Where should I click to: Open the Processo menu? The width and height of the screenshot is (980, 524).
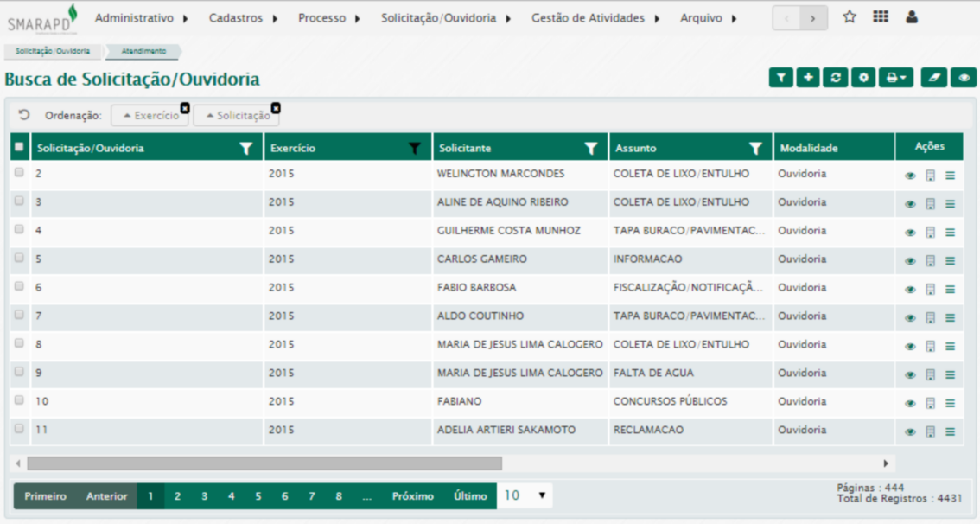[x=328, y=18]
